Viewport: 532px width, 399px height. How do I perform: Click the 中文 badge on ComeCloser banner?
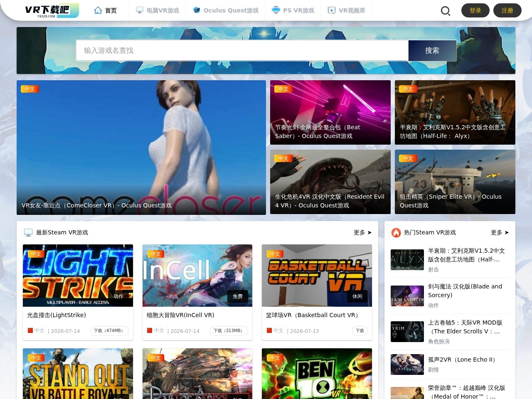pos(30,89)
